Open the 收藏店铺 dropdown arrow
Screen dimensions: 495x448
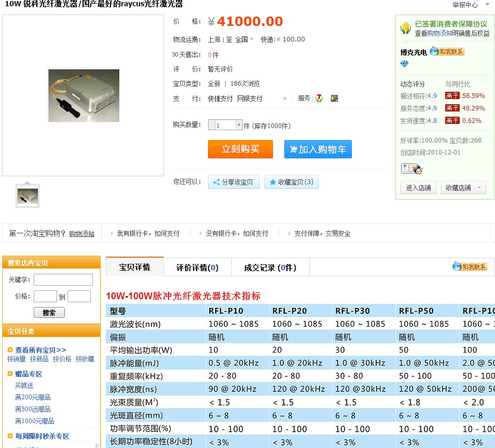[x=478, y=188]
